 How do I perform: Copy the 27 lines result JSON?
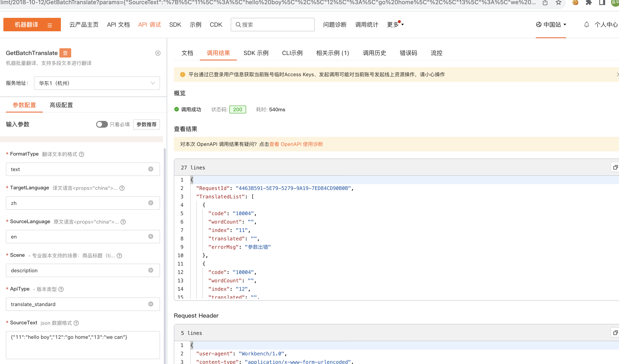615,167
